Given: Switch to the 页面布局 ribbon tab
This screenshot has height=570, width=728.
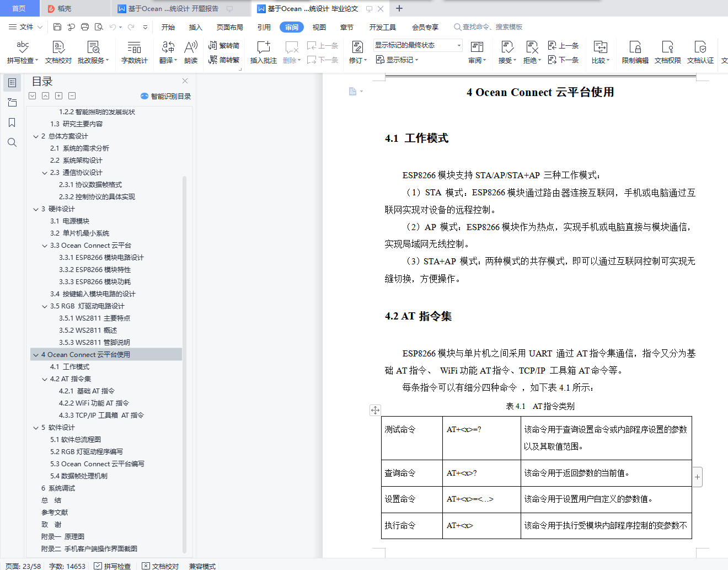Looking at the screenshot, I should click(x=229, y=27).
